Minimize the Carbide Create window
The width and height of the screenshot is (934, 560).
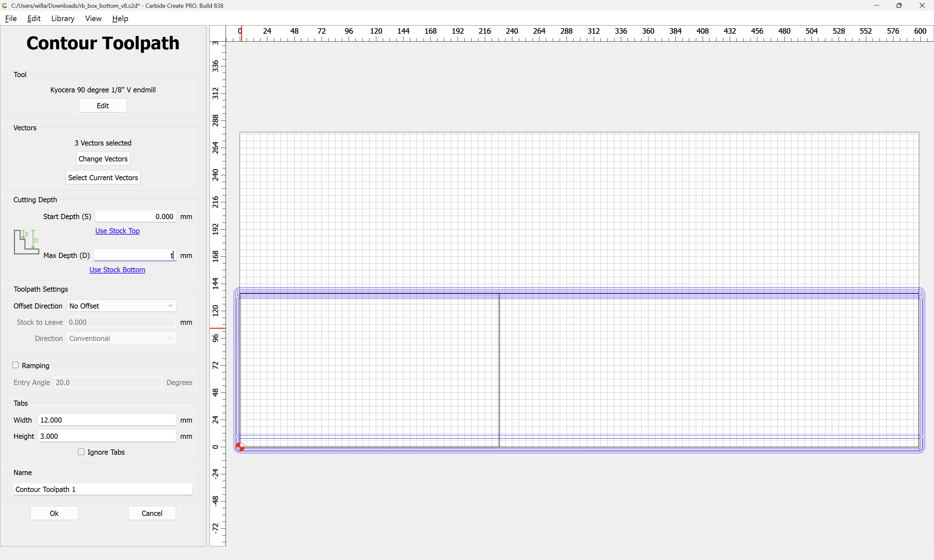(x=877, y=5)
